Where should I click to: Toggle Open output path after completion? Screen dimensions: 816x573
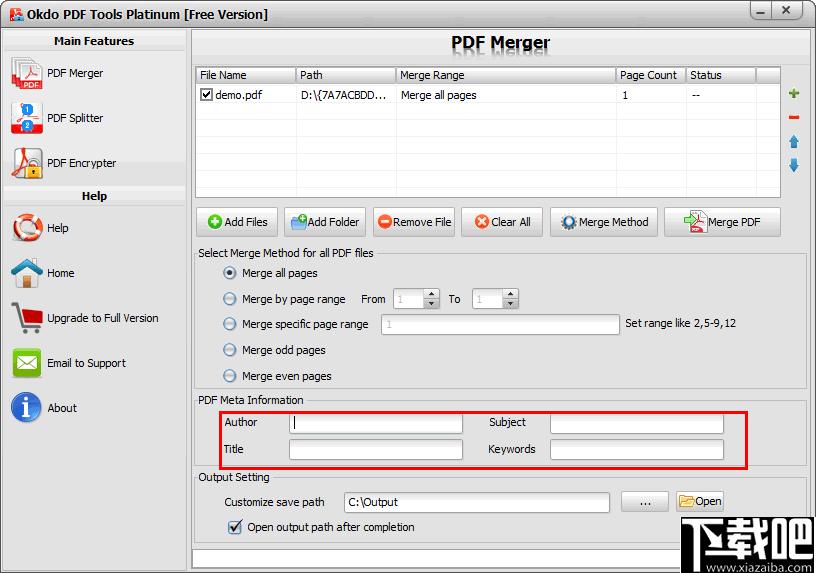235,527
